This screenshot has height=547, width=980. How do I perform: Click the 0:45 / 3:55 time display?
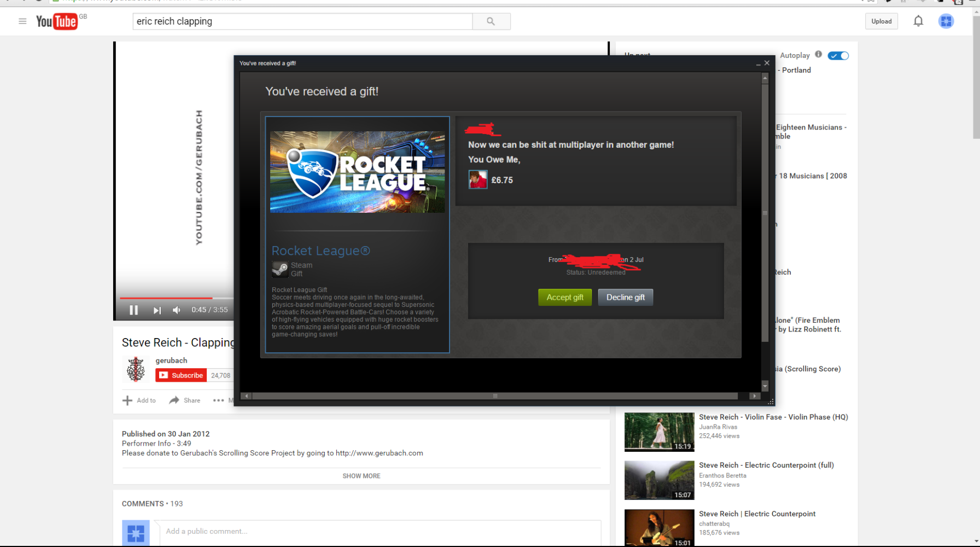pos(209,310)
